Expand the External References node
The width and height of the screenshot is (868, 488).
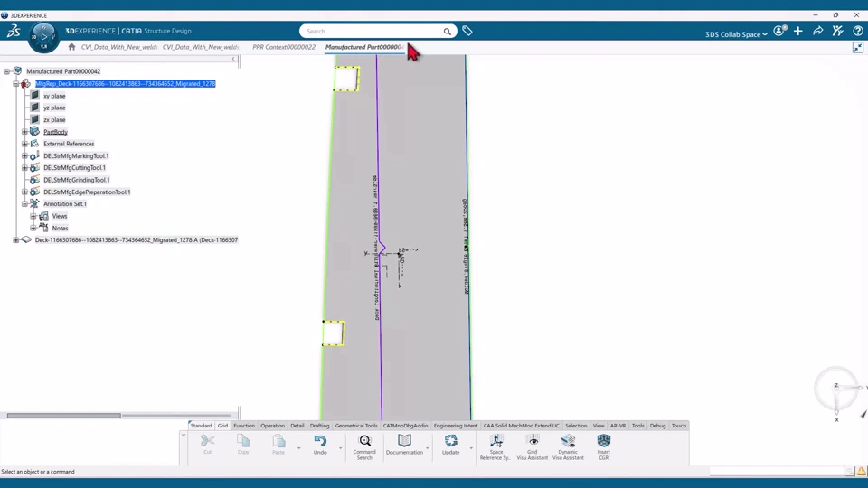[x=24, y=144]
